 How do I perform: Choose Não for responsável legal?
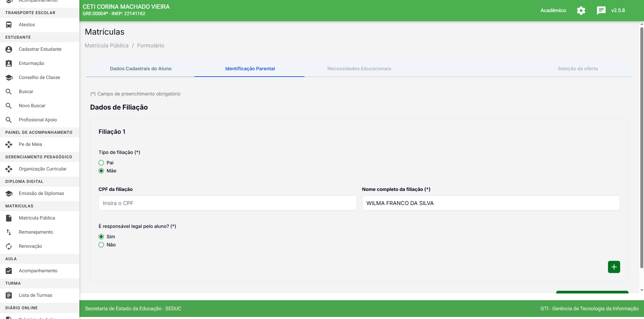click(x=101, y=245)
